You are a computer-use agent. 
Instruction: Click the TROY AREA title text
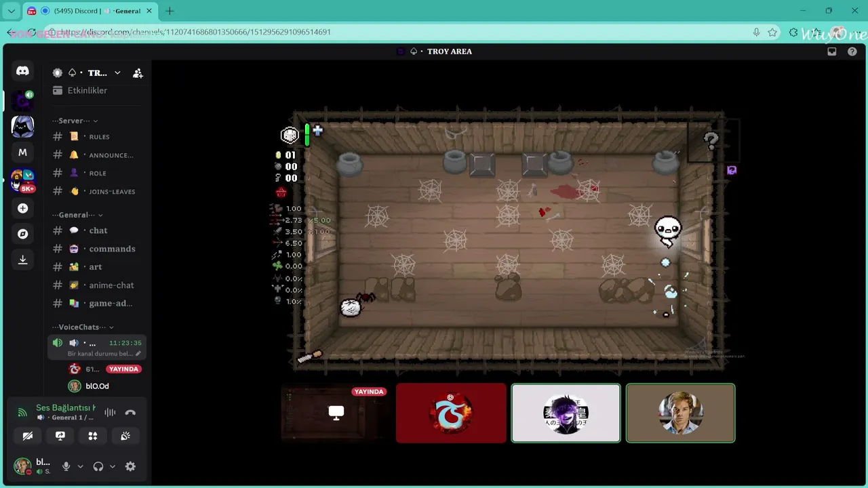(450, 52)
